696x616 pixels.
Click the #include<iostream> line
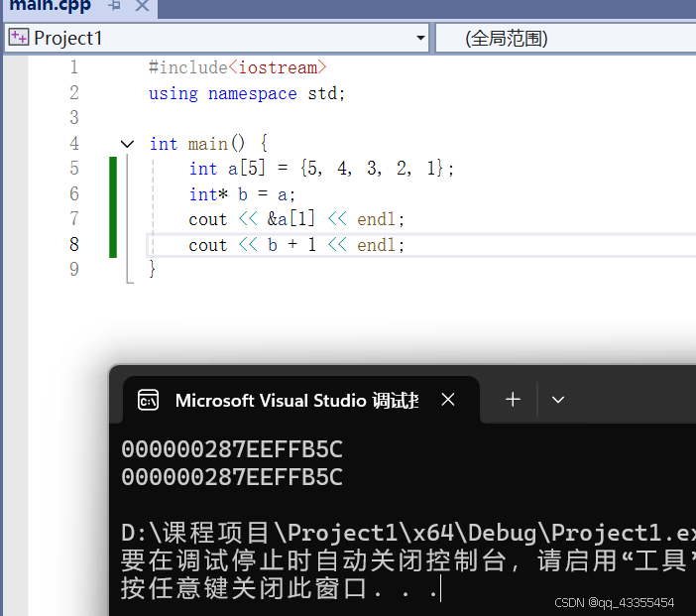click(x=238, y=67)
